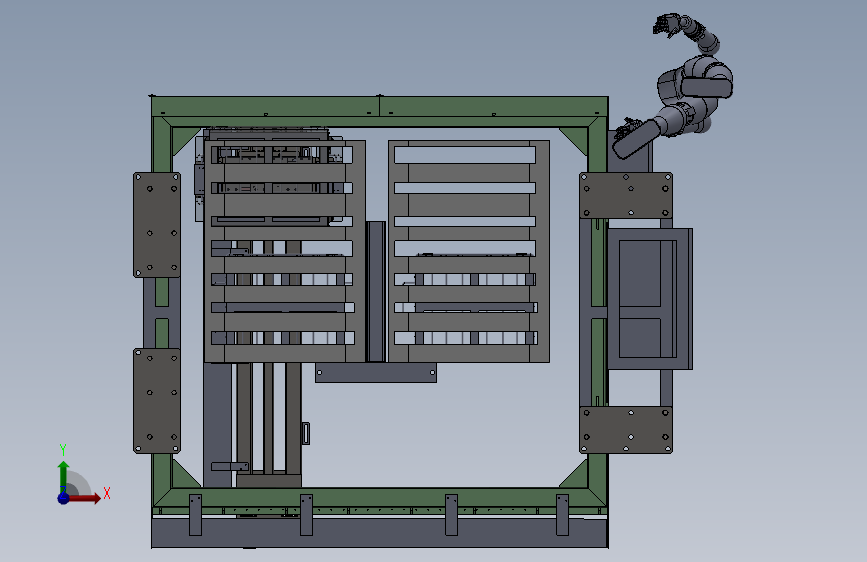Select the small bracket plate below the center racks
The width and height of the screenshot is (867, 562).
click(376, 372)
